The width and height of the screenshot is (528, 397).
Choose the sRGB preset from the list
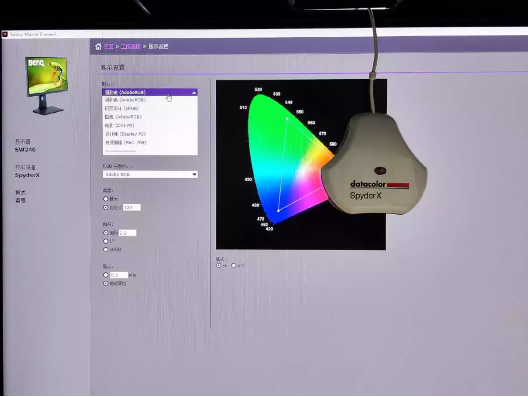click(150, 108)
